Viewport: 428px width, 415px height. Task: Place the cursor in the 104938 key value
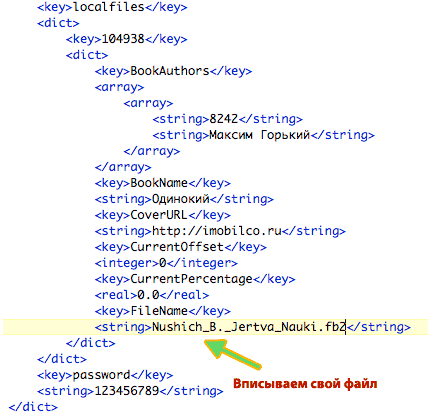(x=123, y=39)
